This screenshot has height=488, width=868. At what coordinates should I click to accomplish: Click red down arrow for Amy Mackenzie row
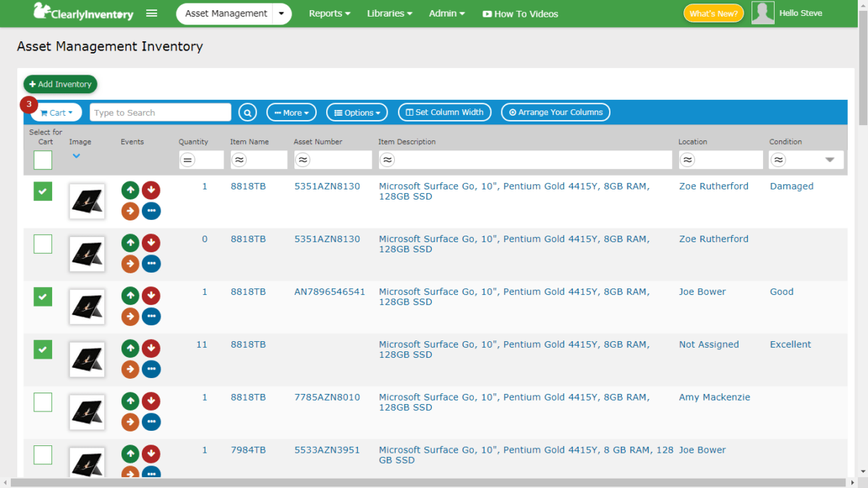pyautogui.click(x=151, y=401)
